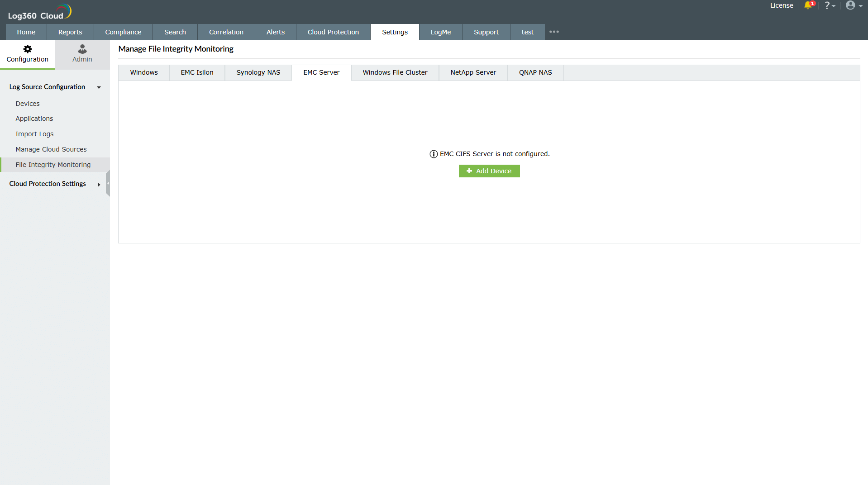
Task: Select Devices in the sidebar
Action: 27,104
